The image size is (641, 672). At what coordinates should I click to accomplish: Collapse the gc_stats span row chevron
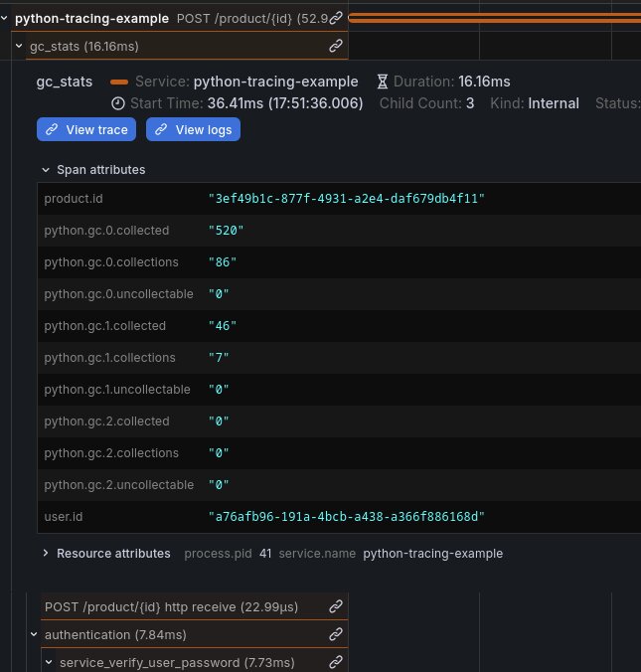(20, 46)
